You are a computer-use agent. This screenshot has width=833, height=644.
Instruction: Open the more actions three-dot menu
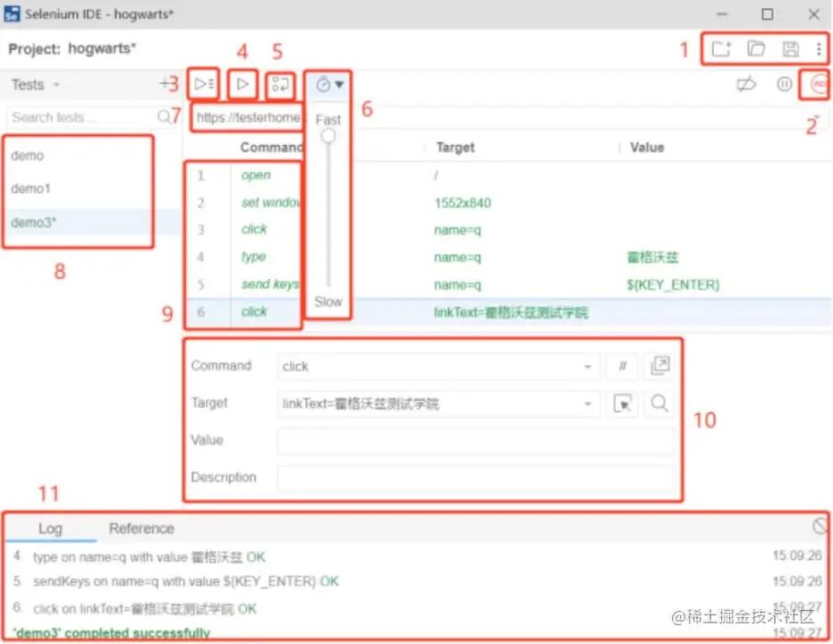[x=820, y=49]
